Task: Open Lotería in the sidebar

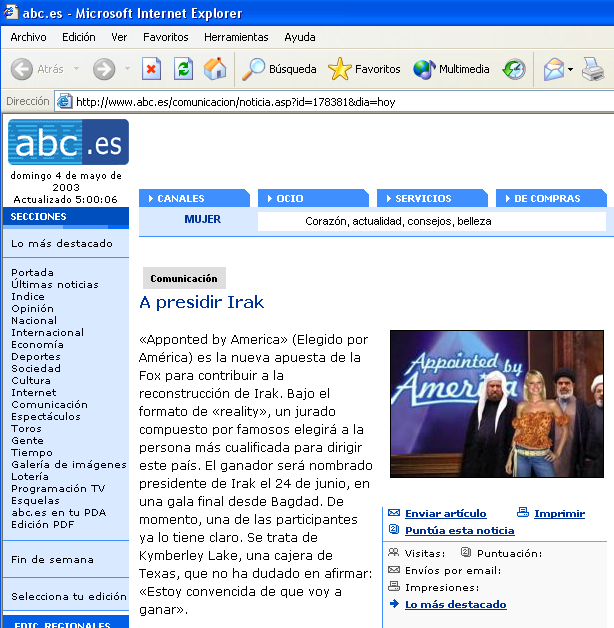Action: tap(30, 477)
